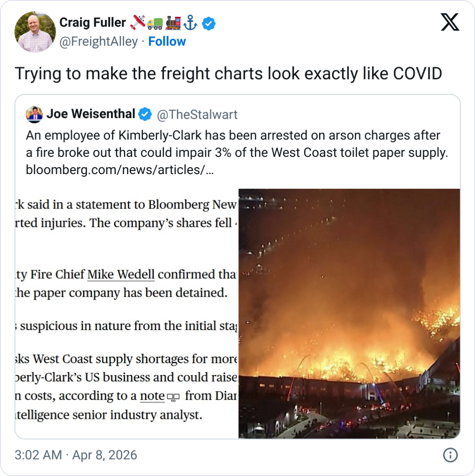This screenshot has width=475, height=476.
Task: Click the freight charts tweet text
Action: [228, 74]
